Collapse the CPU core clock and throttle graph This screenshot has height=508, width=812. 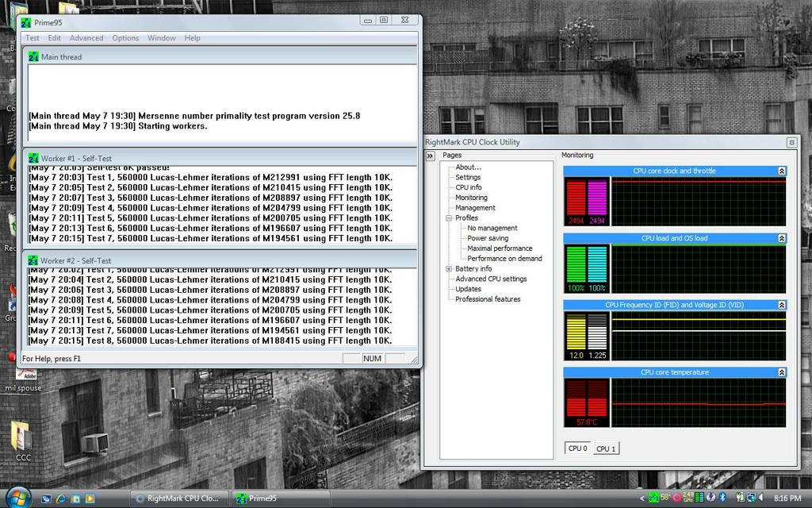tap(781, 171)
